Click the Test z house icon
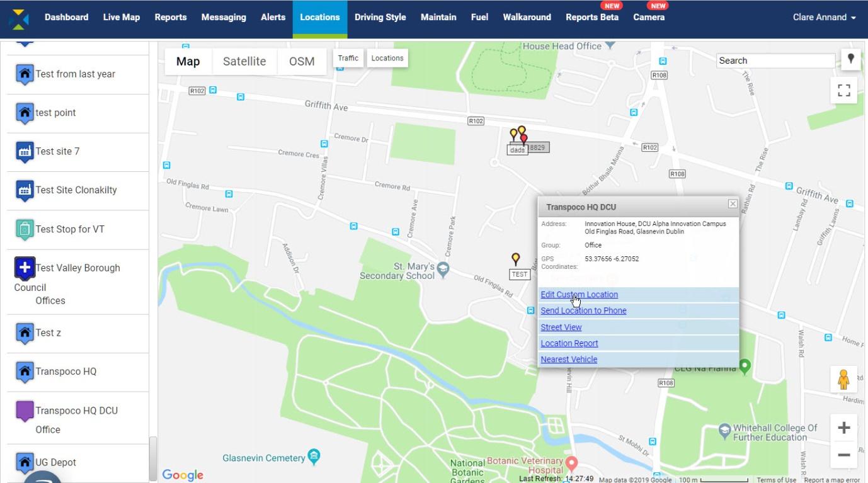The image size is (868, 483). (x=25, y=333)
